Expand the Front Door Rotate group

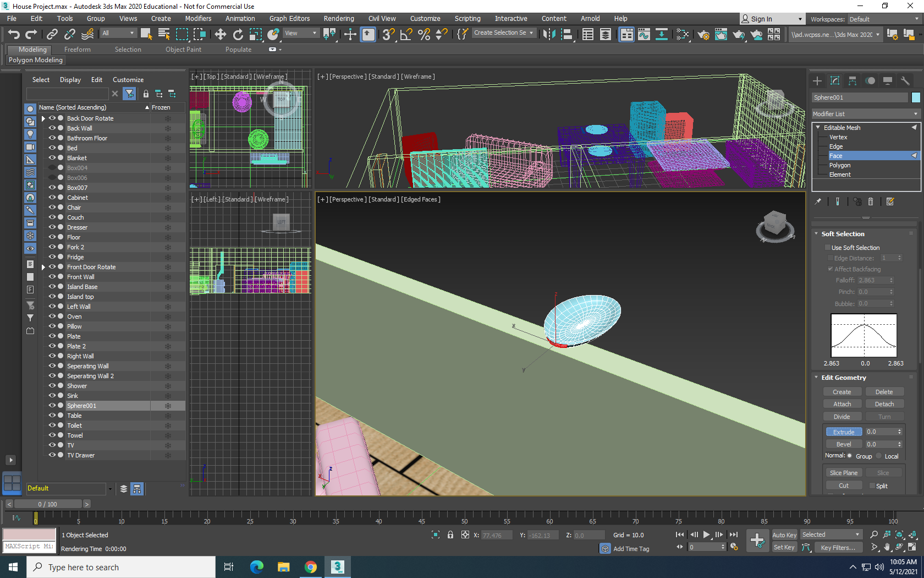click(43, 267)
